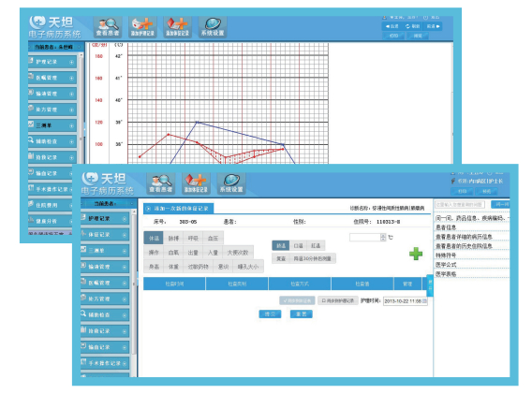Switch to the 血压 tab
532x394 pixels.
(x=213, y=239)
